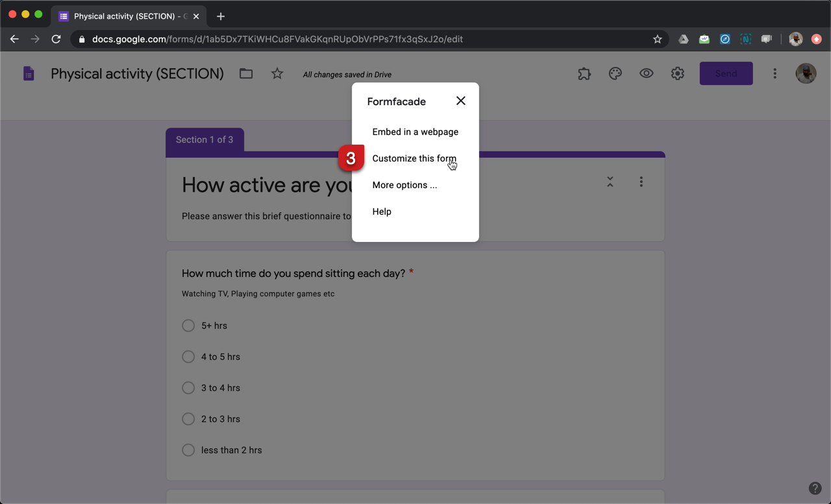
Task: Choose Embed in a webpage from Formfacade
Action: pos(415,132)
